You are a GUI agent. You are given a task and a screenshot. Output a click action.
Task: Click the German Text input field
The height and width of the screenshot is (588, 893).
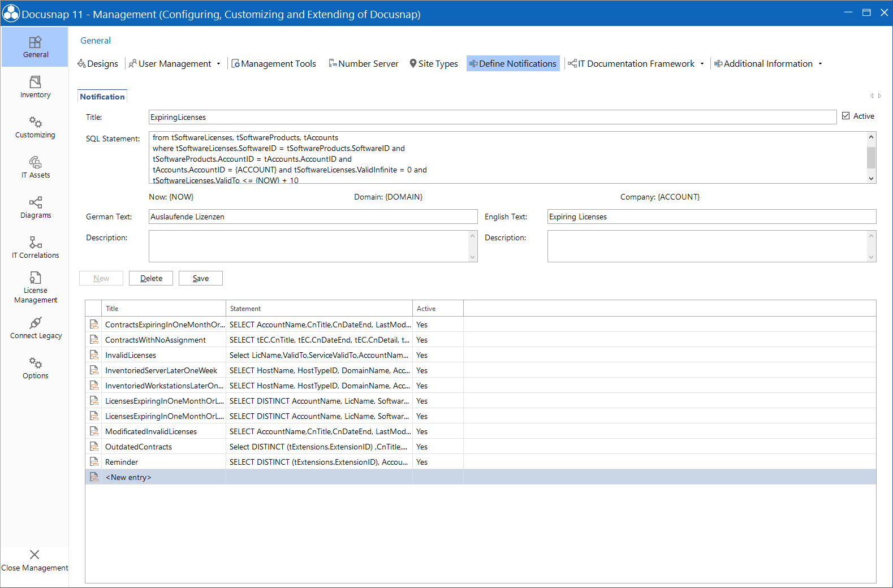point(313,217)
